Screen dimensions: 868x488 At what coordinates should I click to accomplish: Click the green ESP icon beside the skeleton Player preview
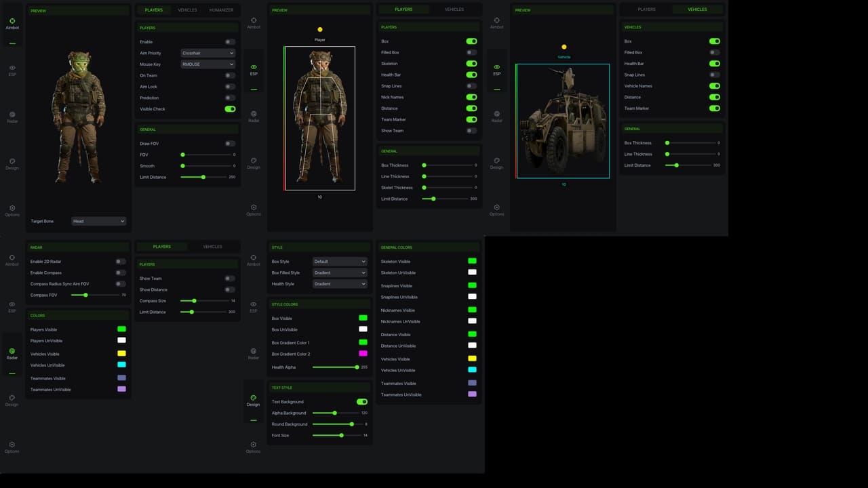point(254,67)
